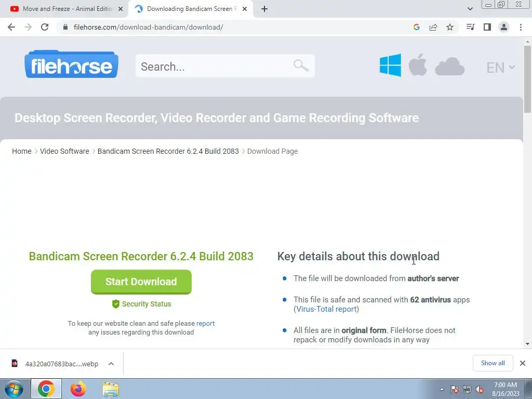Viewport: 532px width, 399px height.
Task: Select the Apple Mac platform icon
Action: point(418,64)
